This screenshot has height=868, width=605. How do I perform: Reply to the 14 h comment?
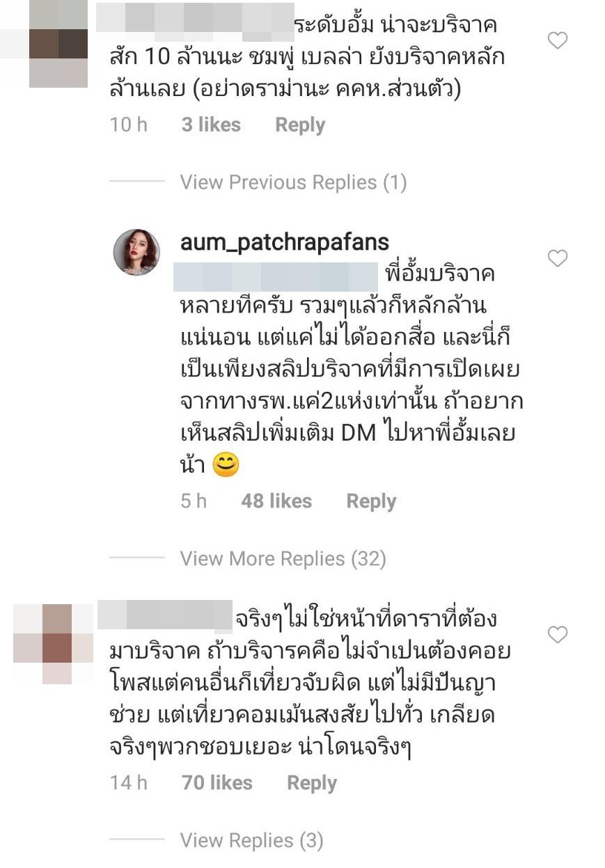coord(312,783)
